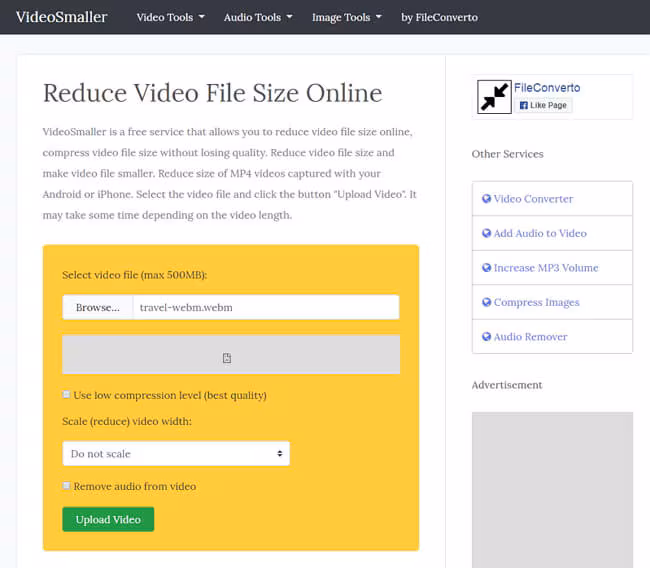Click the Facebook Like Page button
This screenshot has height=568, width=650.
coord(543,105)
